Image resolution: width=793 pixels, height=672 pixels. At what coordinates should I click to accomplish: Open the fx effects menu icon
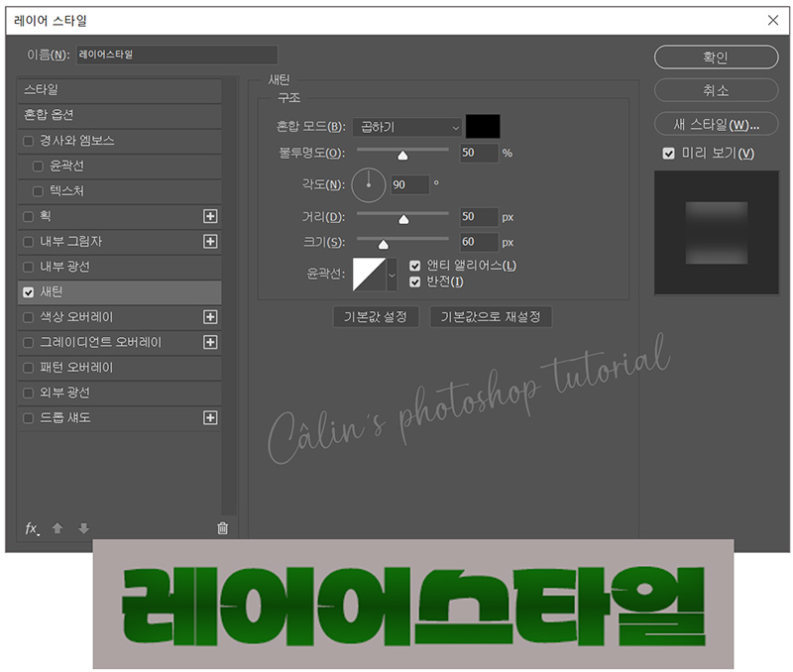[32, 529]
